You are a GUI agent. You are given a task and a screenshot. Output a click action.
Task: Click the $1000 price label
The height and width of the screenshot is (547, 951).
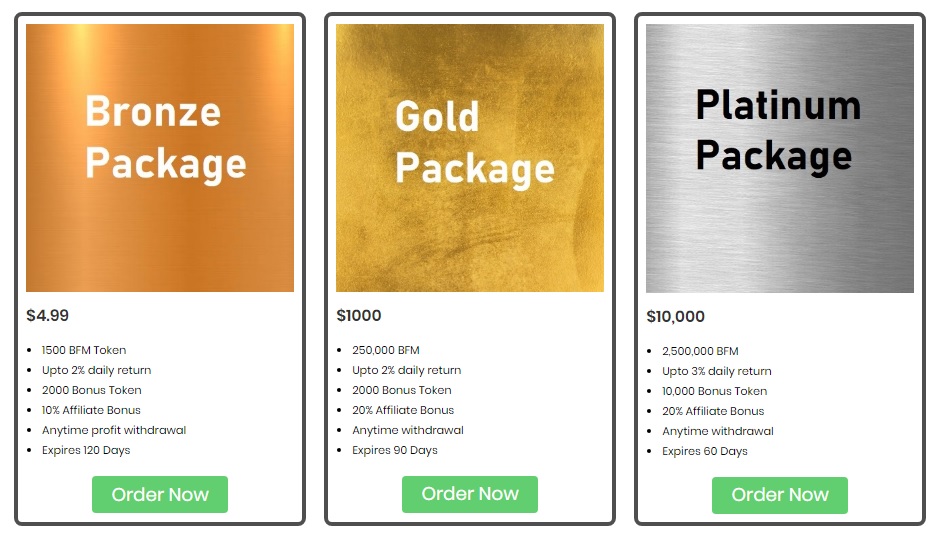(359, 316)
